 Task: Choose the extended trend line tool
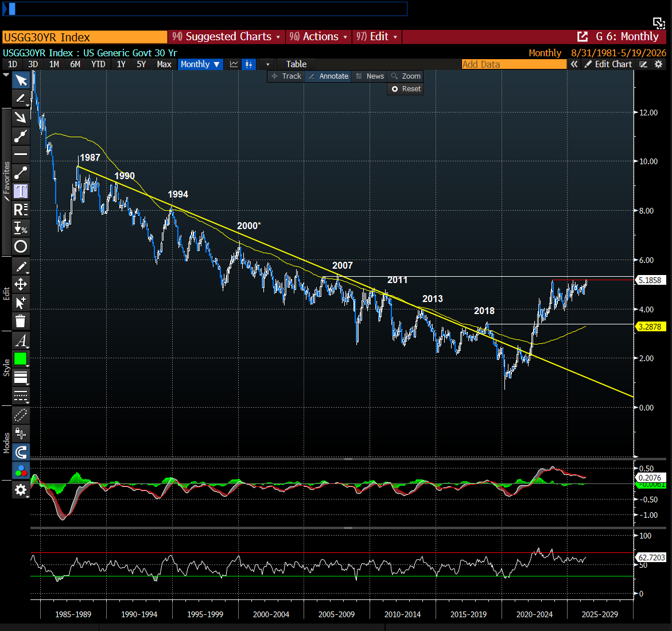(x=21, y=136)
